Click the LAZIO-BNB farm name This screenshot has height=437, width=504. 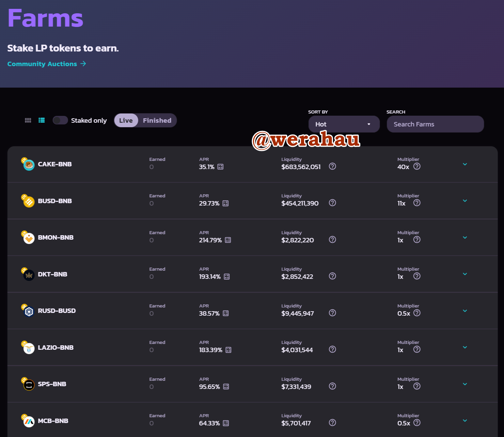(56, 347)
